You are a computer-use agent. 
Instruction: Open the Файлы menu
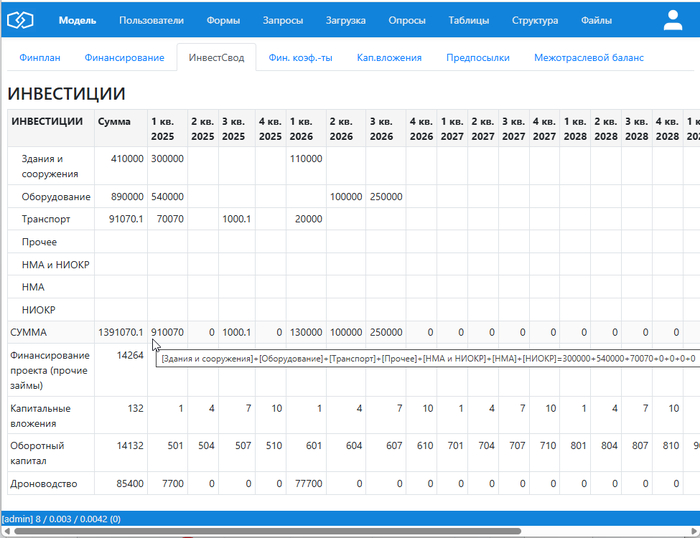(597, 20)
